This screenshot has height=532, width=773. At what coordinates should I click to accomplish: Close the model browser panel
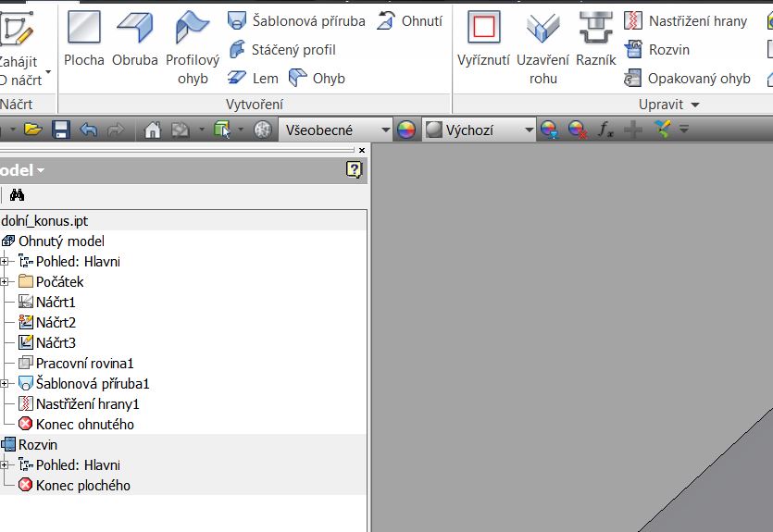361,150
